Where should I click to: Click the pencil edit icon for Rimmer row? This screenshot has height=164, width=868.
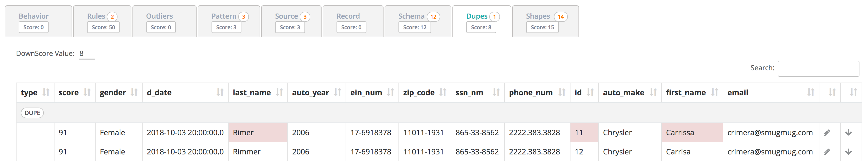(x=827, y=152)
